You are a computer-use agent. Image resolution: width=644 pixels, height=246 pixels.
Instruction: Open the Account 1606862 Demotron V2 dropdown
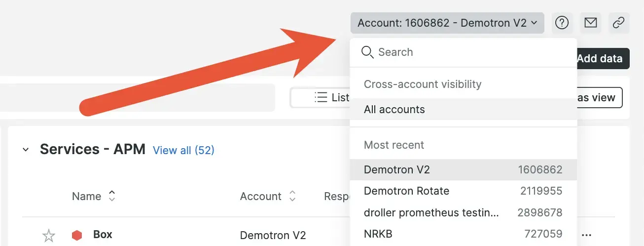447,23
